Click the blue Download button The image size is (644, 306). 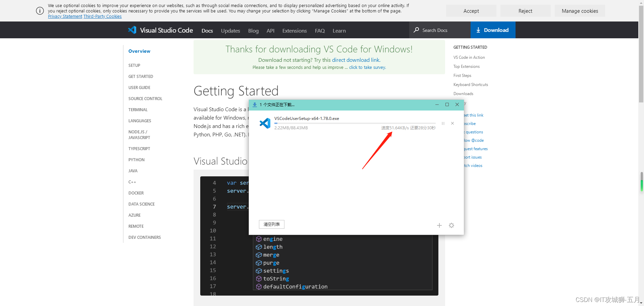[x=493, y=30]
